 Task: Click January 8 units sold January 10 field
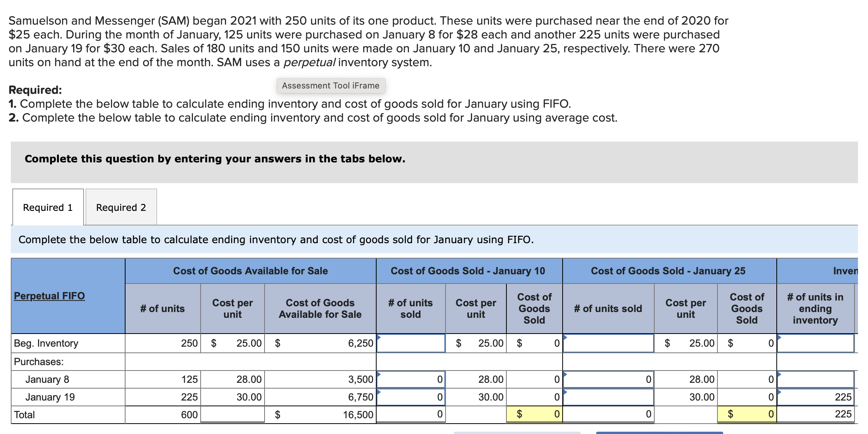pos(411,379)
